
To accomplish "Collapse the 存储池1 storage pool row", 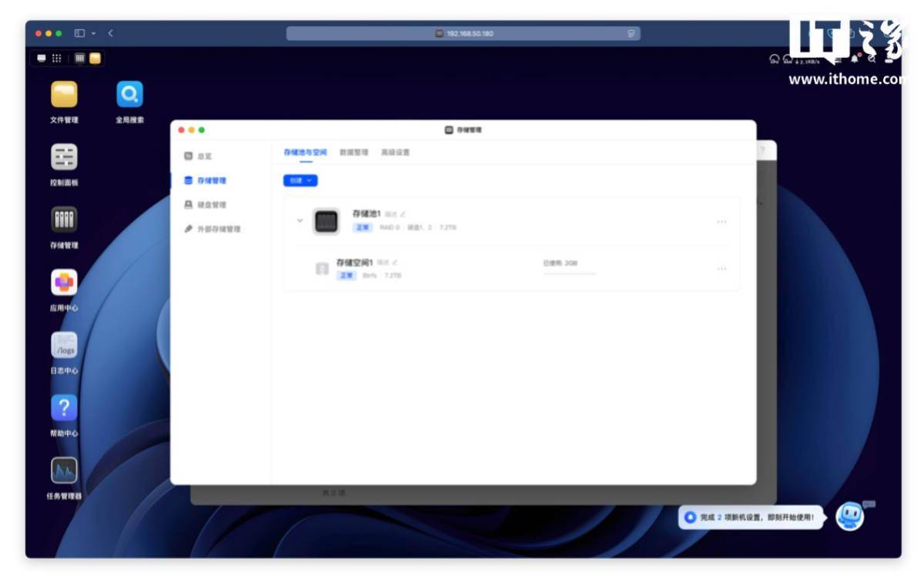I will pos(300,221).
